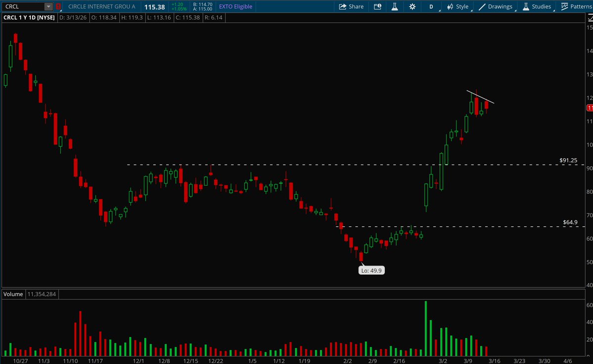Click the 10/27 date axis label
The image size is (593, 364).
(x=20, y=361)
